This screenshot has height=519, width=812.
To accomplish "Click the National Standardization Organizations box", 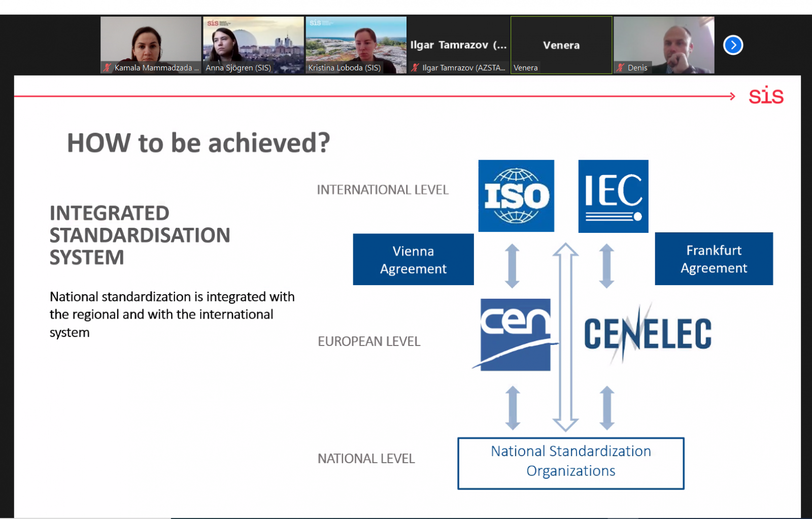I will [571, 463].
